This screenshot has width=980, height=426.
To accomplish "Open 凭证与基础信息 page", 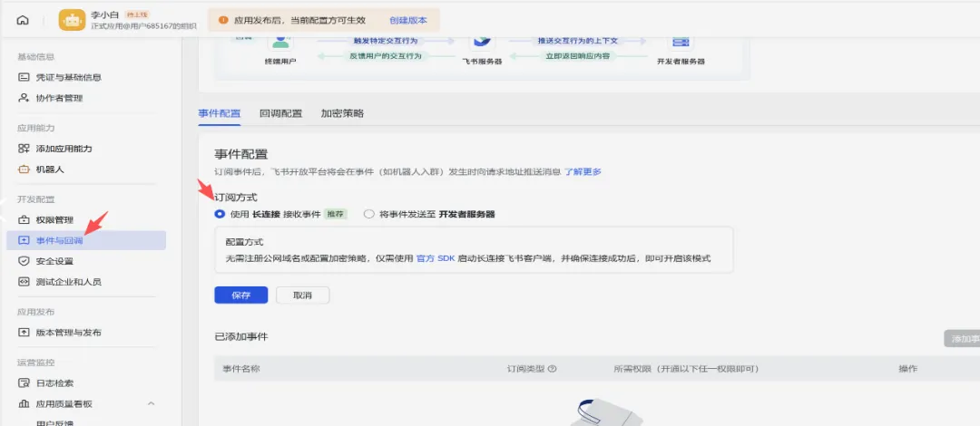I will tap(68, 77).
